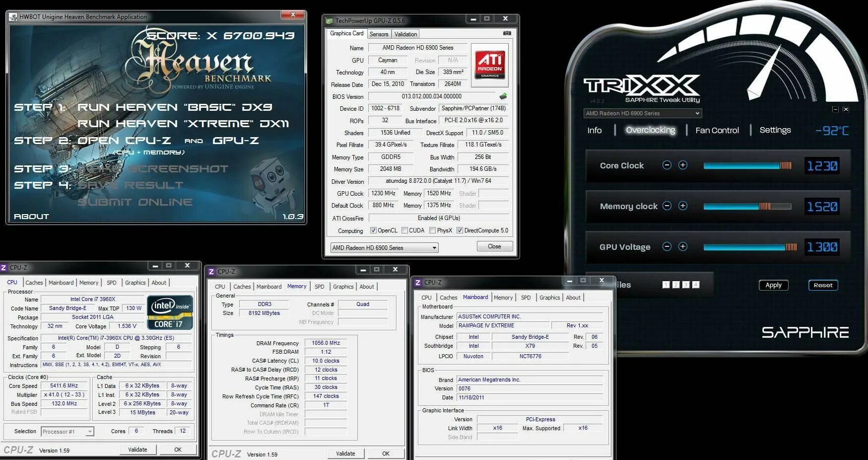Click Validate in CPU-Z processor window
The height and width of the screenshot is (460, 868).
click(137, 450)
